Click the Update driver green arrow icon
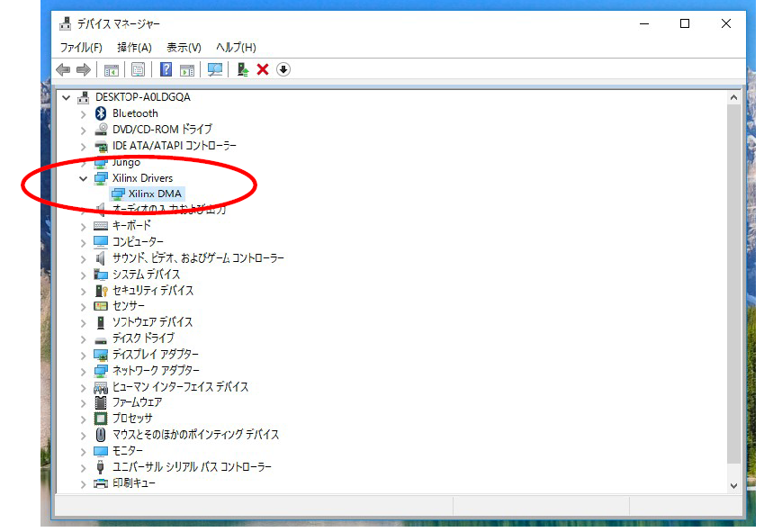 (243, 69)
